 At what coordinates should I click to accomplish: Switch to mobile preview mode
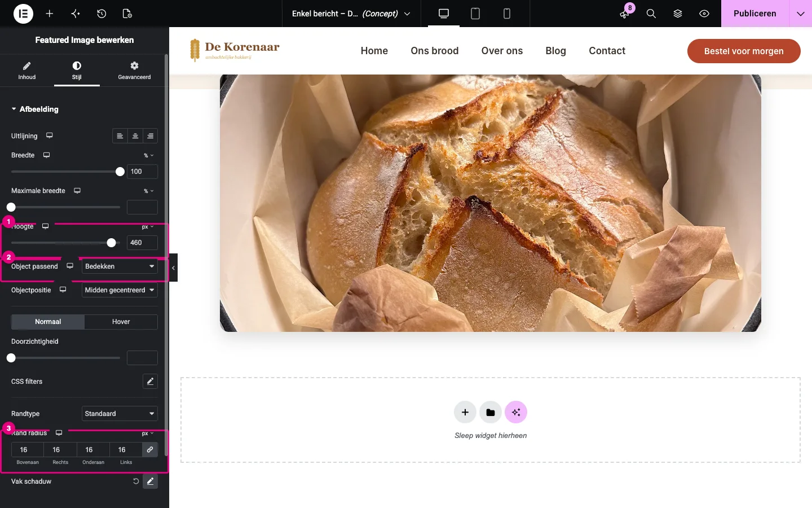pyautogui.click(x=507, y=14)
